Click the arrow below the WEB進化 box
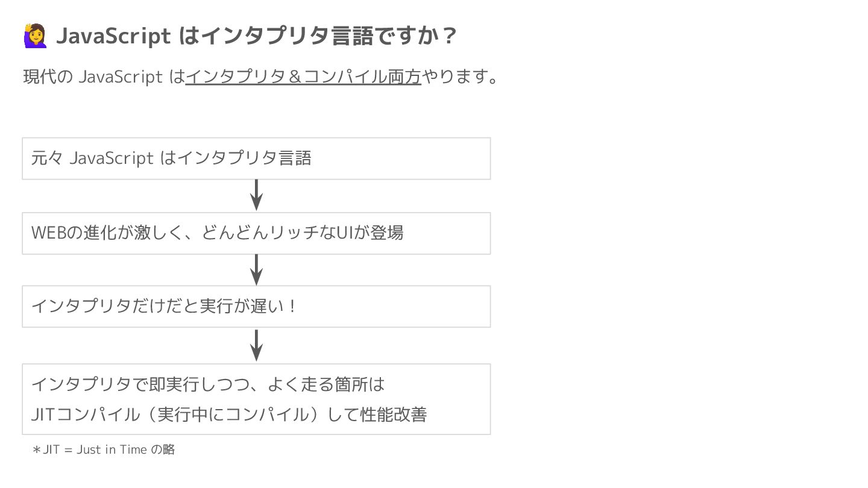The image size is (868, 488). pyautogui.click(x=257, y=269)
